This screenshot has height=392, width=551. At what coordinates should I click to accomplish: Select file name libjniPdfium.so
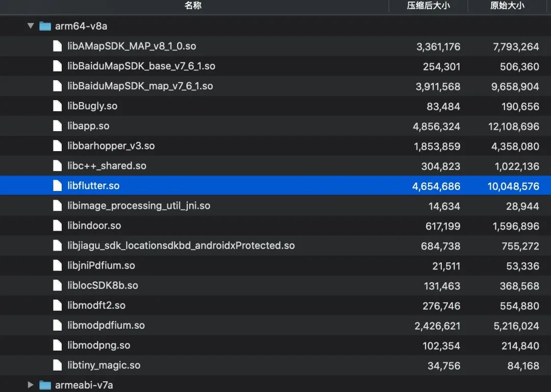point(101,265)
